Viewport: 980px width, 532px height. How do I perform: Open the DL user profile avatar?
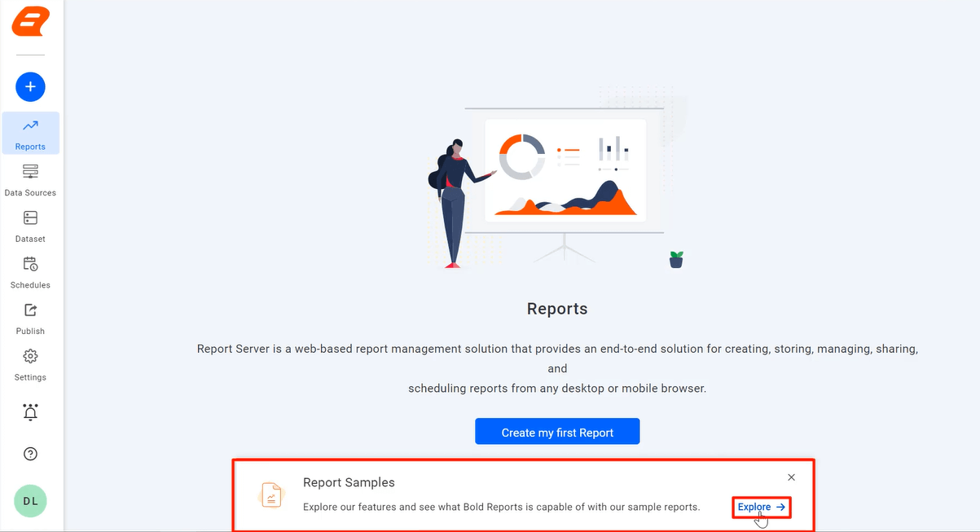pyautogui.click(x=30, y=501)
